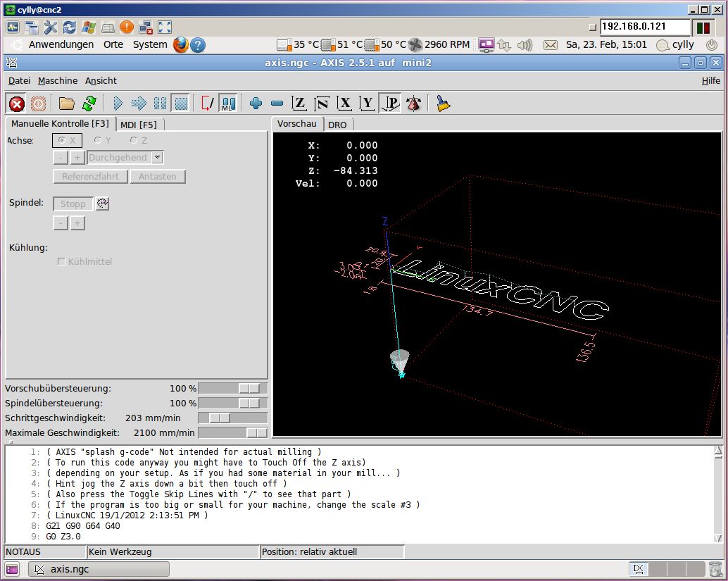Select the Vorschau preview tab
The height and width of the screenshot is (581, 728).
coord(296,123)
